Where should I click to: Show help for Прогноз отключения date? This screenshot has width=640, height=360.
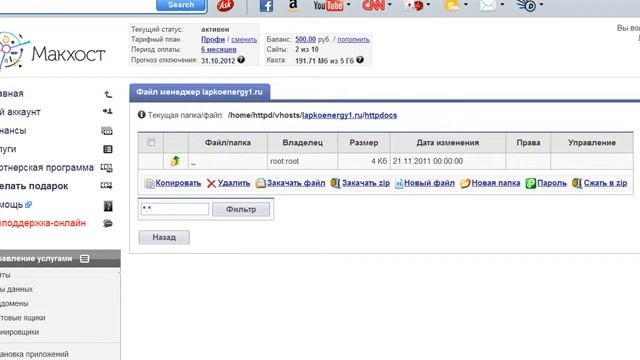(241, 60)
